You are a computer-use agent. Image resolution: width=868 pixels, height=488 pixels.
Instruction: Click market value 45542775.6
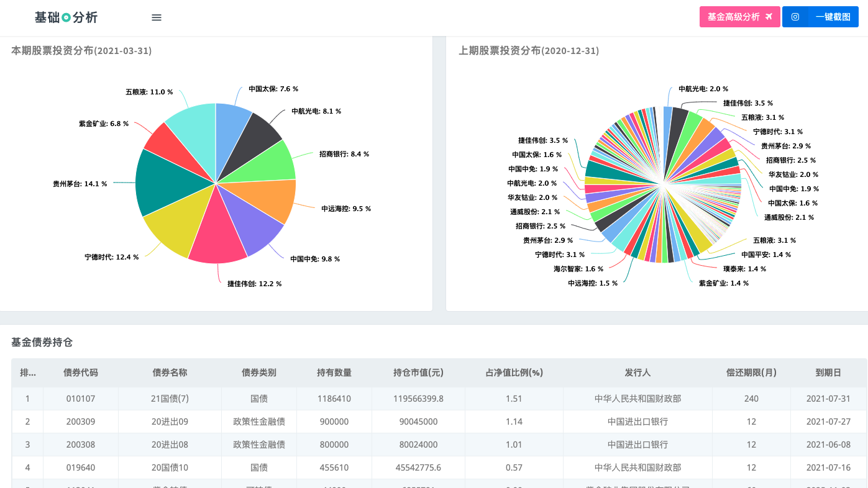[419, 468]
